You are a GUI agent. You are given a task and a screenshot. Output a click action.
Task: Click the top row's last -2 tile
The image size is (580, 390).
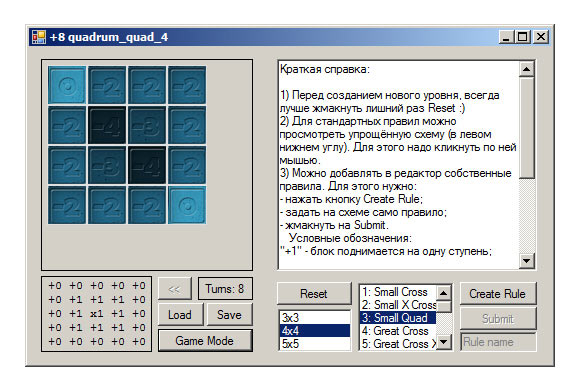pyautogui.click(x=187, y=85)
